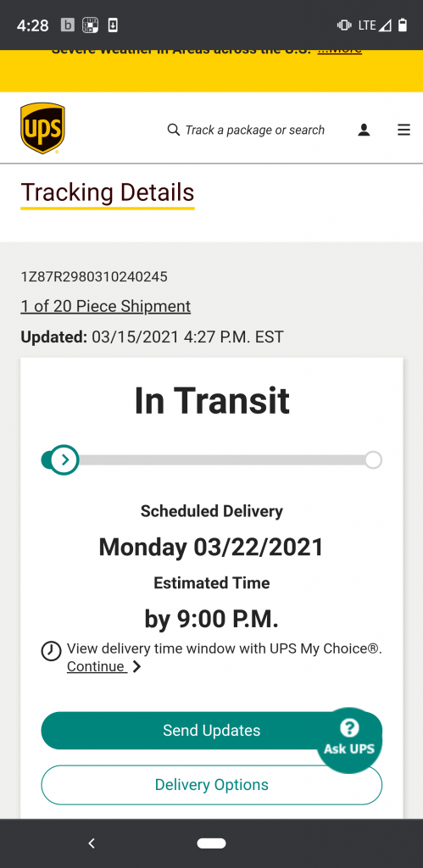Screen dimensions: 423x868
Task: Tap the delivery endpoint circle on progress bar
Action: (x=374, y=460)
